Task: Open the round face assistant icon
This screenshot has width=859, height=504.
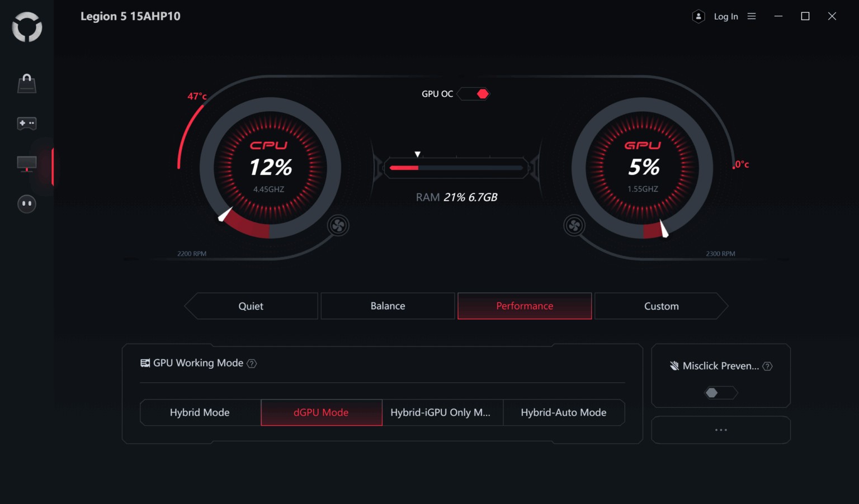Action: tap(27, 204)
